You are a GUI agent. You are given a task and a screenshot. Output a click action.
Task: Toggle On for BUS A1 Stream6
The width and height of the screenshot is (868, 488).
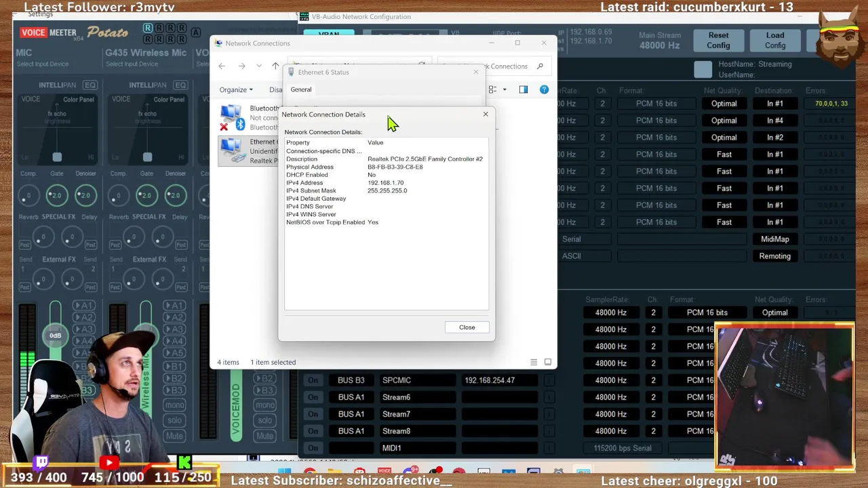tap(313, 397)
